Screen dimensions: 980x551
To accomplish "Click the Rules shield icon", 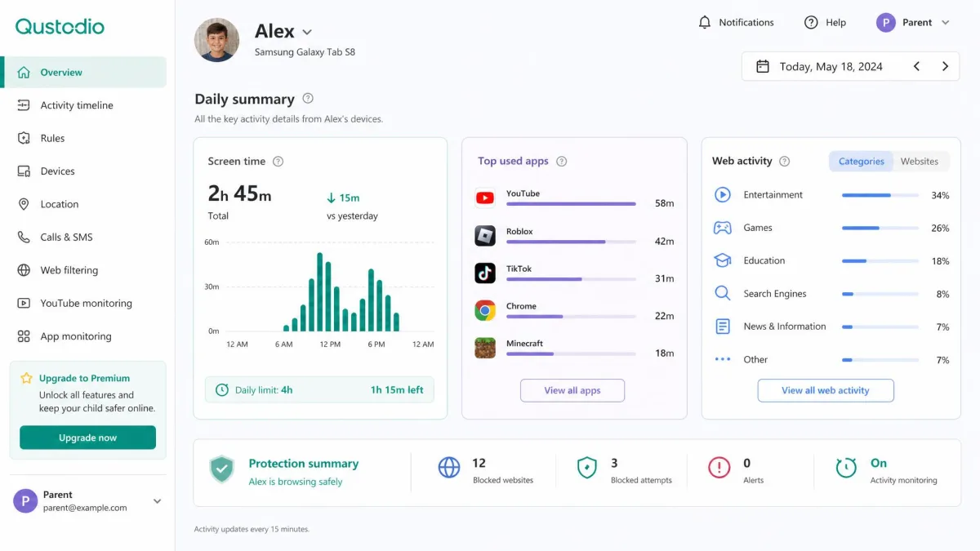I will pos(24,138).
